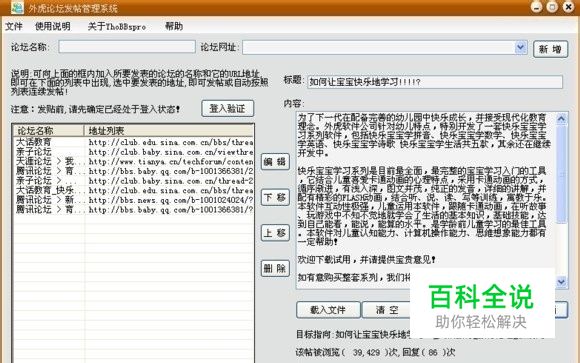Close the 外虎论坛发帖管理系统 window
Screen dimensions: 580x363
569,7
